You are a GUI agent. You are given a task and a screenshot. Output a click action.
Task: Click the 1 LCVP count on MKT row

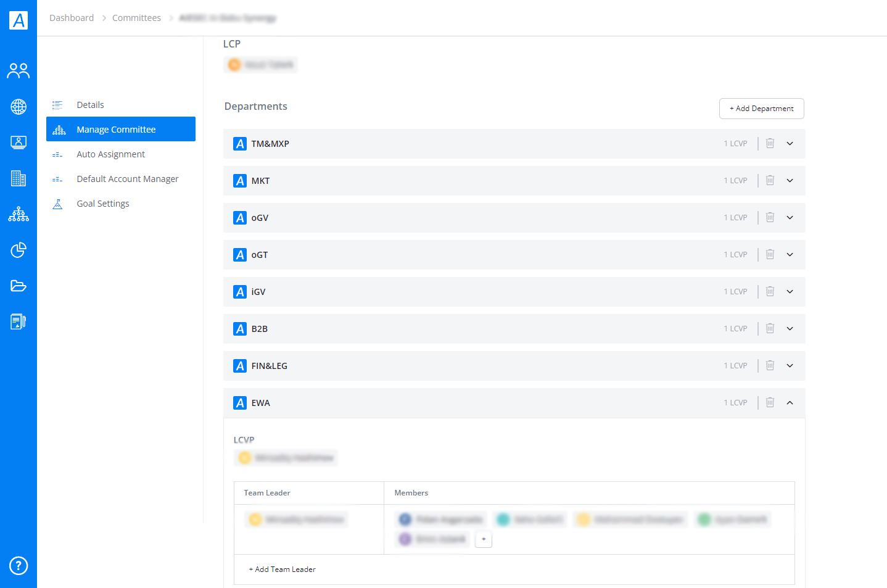735,180
